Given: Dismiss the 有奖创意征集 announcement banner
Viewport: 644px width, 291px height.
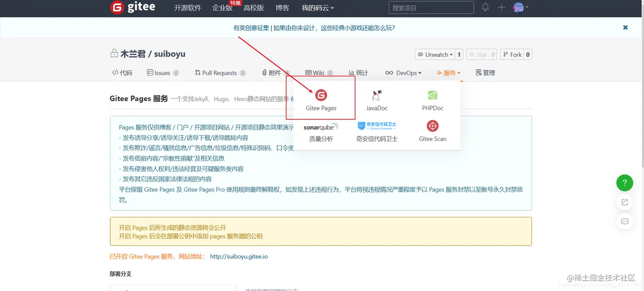Looking at the screenshot, I should click(625, 27).
